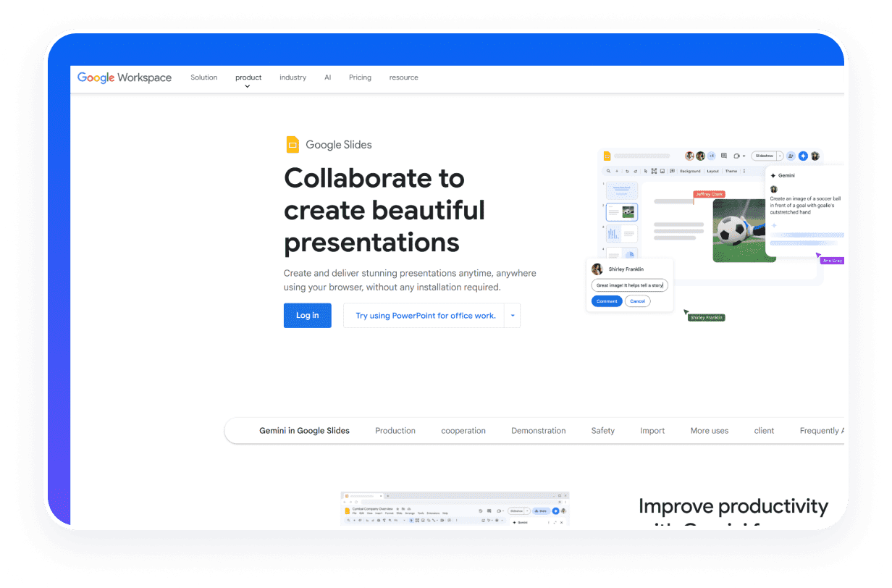892x588 pixels.
Task: Expand the PowerPoint button dropdown arrow
Action: pyautogui.click(x=512, y=315)
